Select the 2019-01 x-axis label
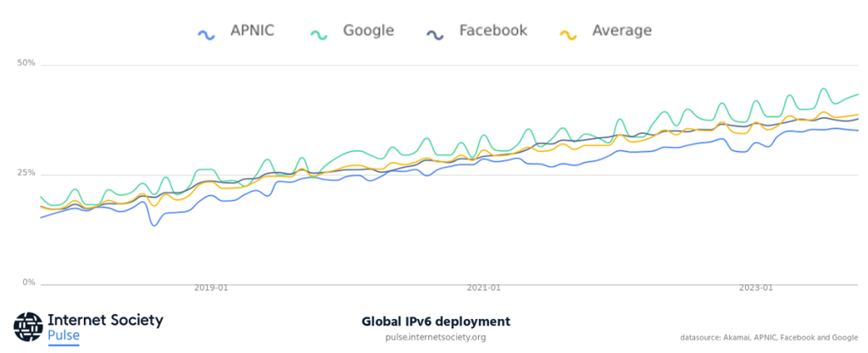 [212, 289]
